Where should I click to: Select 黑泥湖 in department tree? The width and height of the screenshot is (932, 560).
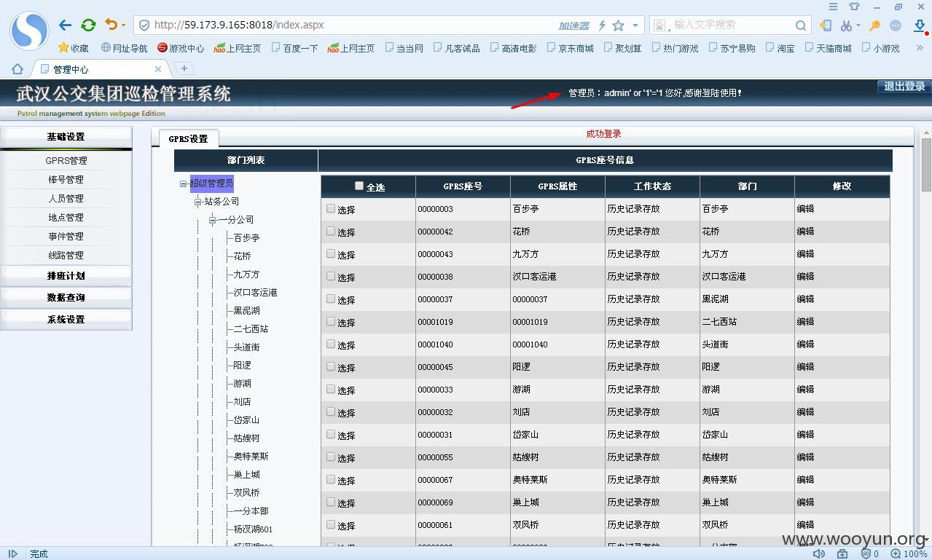point(246,311)
